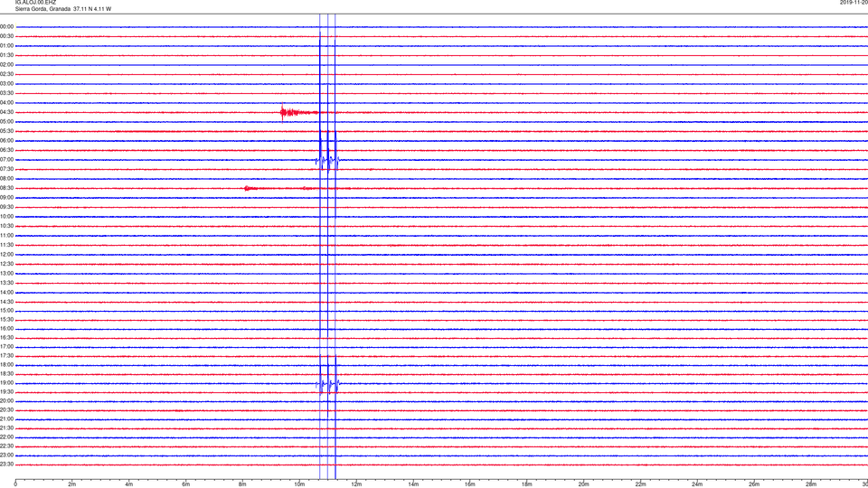Viewport: 868px width, 488px height.
Task: Click the 24m tick label on the time axis
Action: click(x=697, y=484)
